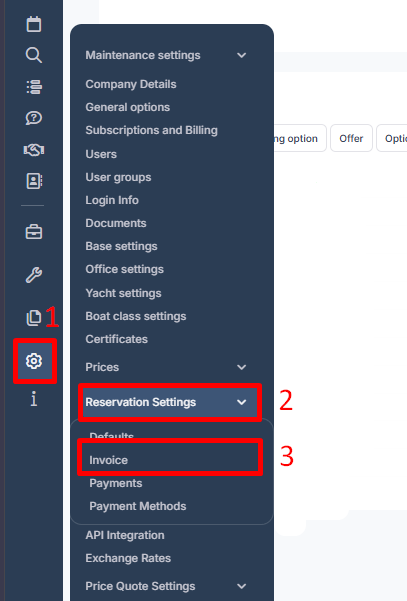Open Exchange Rates settings
Viewport: 407px width, 601px height.
128,558
